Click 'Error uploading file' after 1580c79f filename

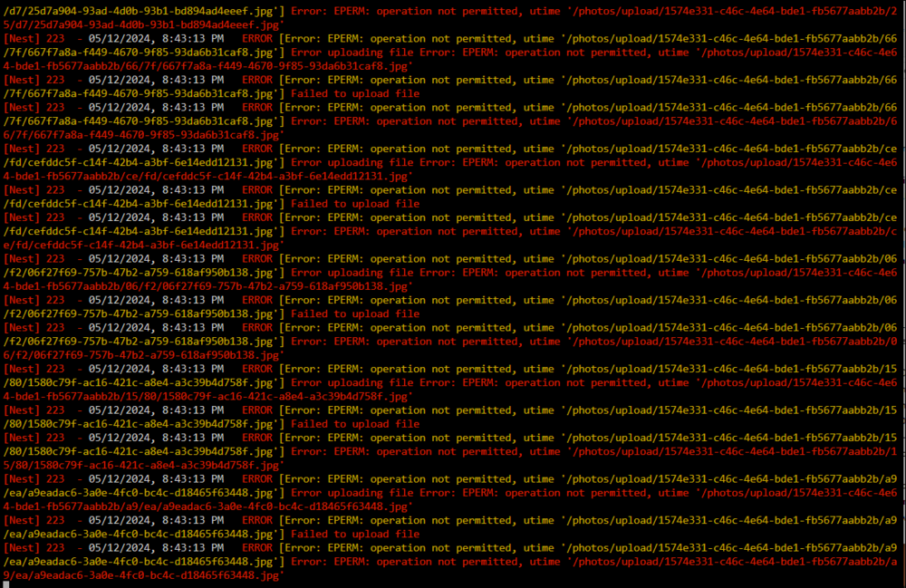pyautogui.click(x=352, y=383)
